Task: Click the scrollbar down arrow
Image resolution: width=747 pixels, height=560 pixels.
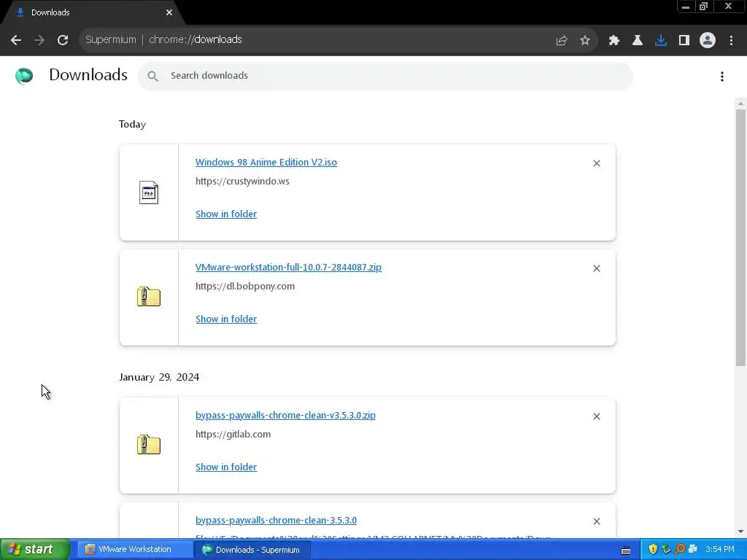Action: pyautogui.click(x=740, y=532)
